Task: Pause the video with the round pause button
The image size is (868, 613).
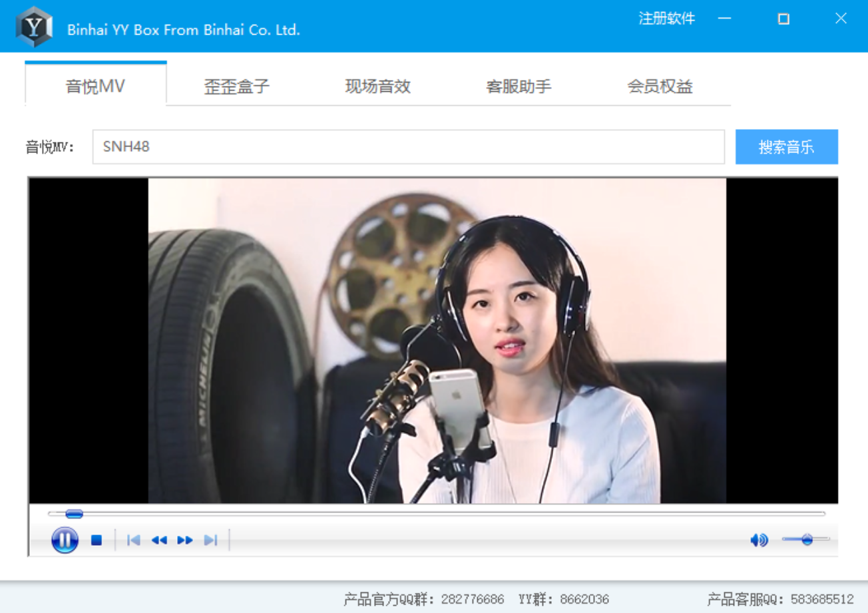Action: (65, 540)
